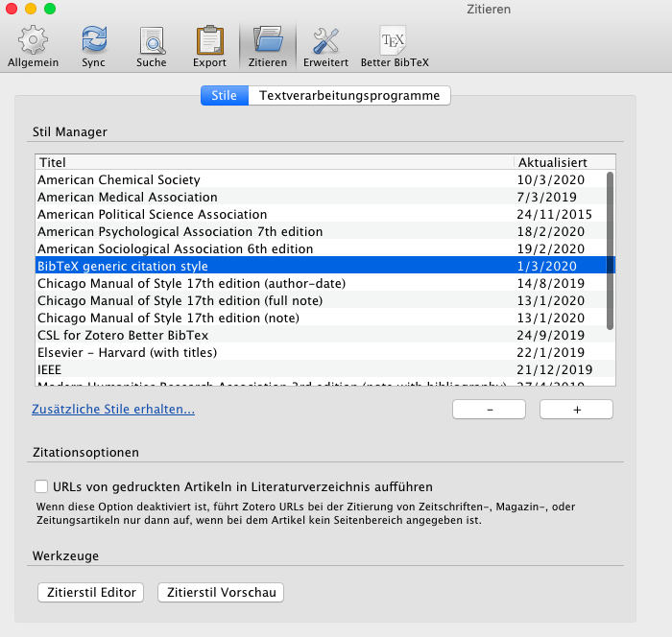Select American Political Science Association style
The height and width of the screenshot is (637, 672).
pyautogui.click(x=324, y=214)
